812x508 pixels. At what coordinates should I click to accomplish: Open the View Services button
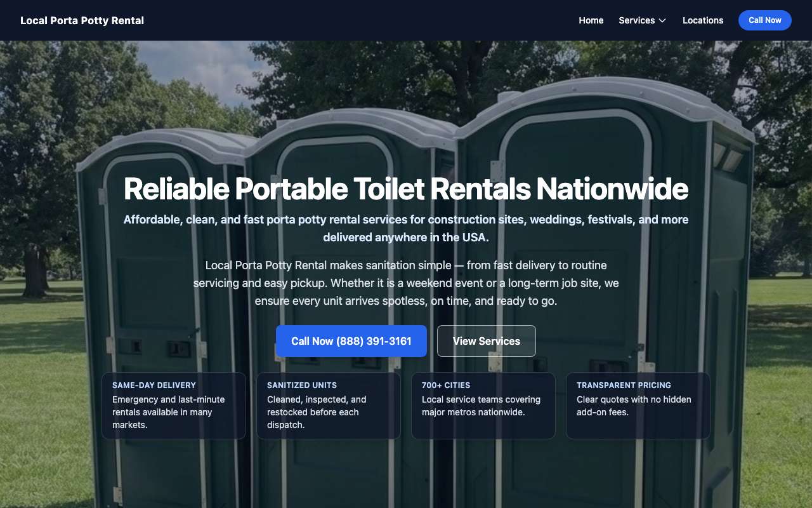point(487,341)
